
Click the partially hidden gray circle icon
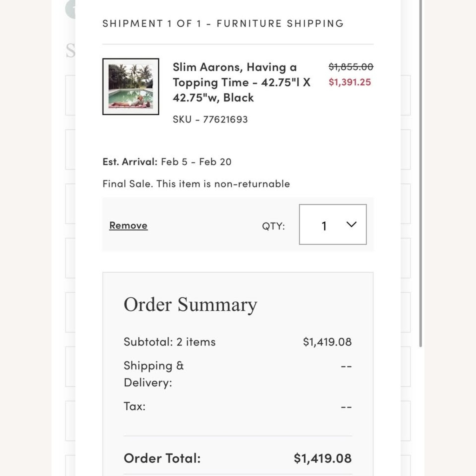[70, 9]
